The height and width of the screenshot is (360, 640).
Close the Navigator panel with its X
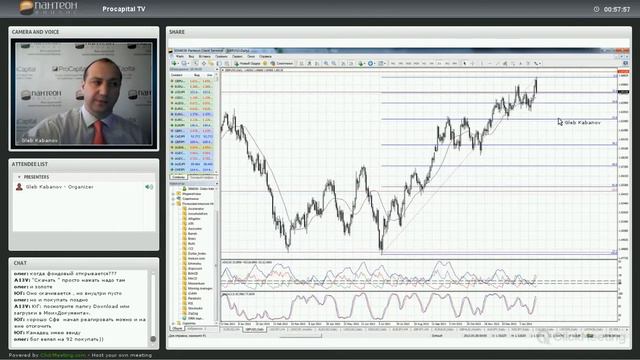pyautogui.click(x=217, y=184)
